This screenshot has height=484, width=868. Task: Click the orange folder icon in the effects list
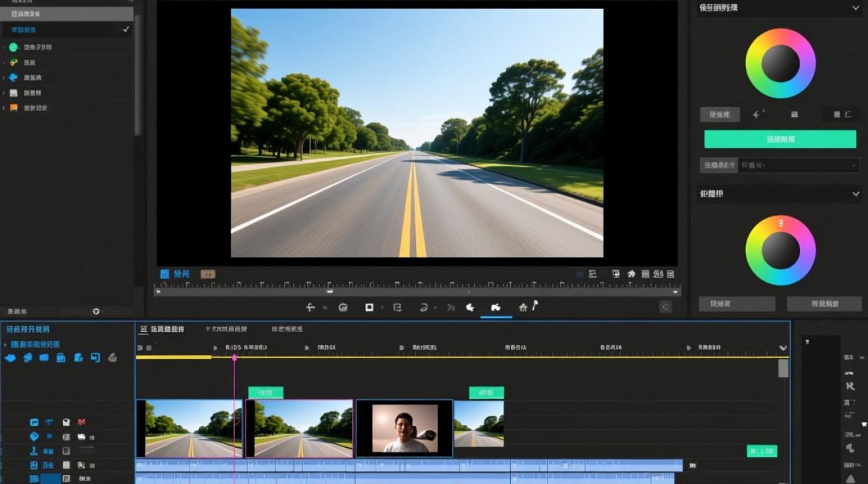(14, 108)
